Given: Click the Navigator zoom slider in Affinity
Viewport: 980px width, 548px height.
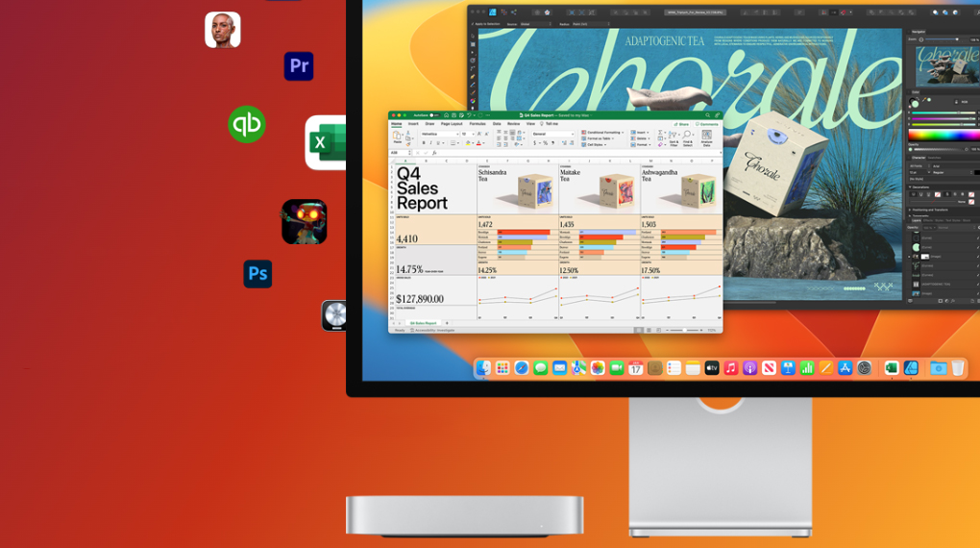Looking at the screenshot, I should (943, 39).
